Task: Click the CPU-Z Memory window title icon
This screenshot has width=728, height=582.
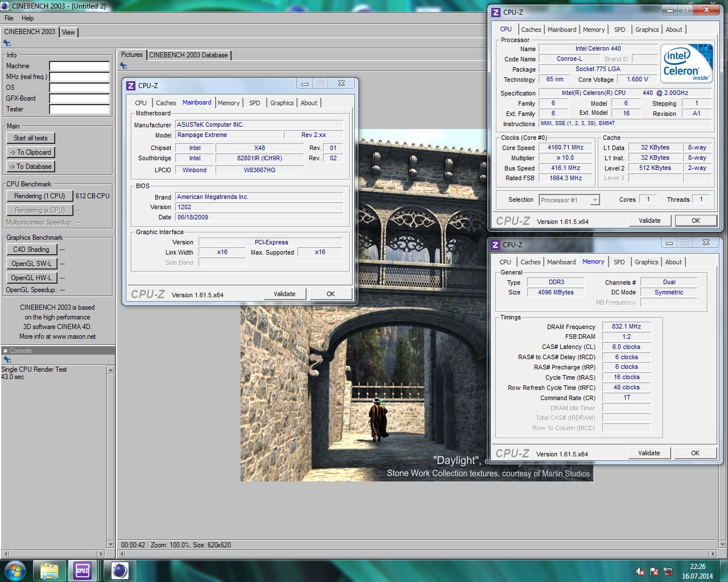Action: (x=496, y=244)
